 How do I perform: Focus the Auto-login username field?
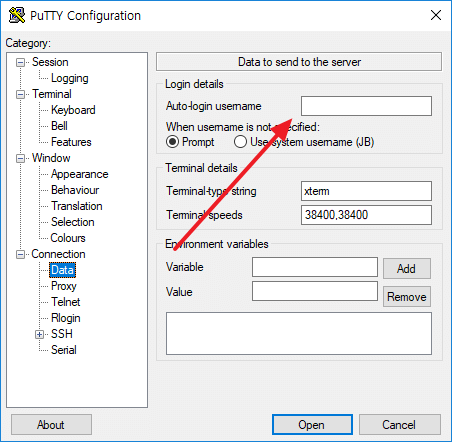[366, 106]
